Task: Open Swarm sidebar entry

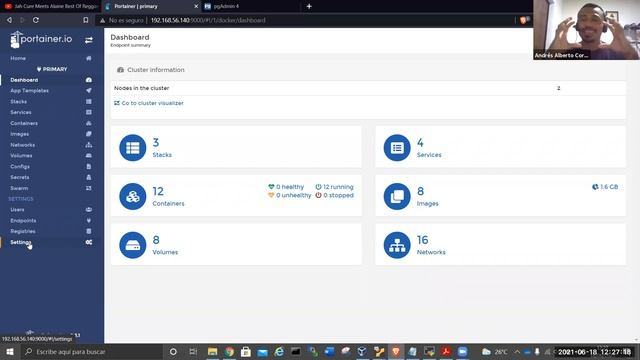Action: [19, 188]
